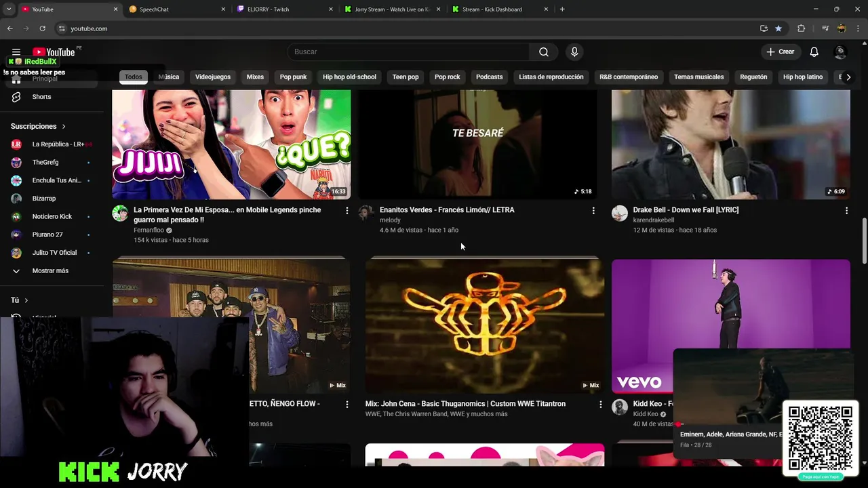
Task: Open options menu for Fernanfloo video
Action: tap(347, 211)
